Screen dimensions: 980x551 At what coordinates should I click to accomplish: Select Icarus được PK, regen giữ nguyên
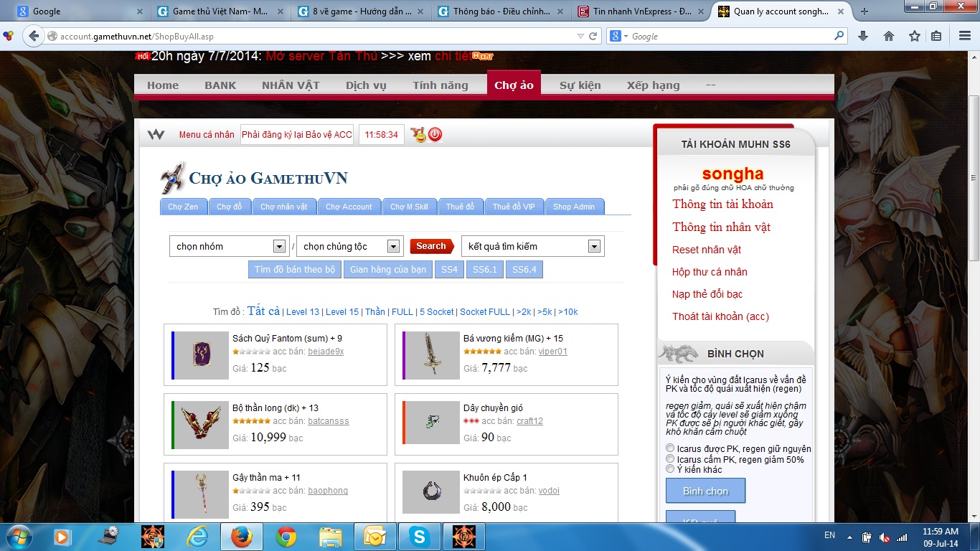point(670,448)
